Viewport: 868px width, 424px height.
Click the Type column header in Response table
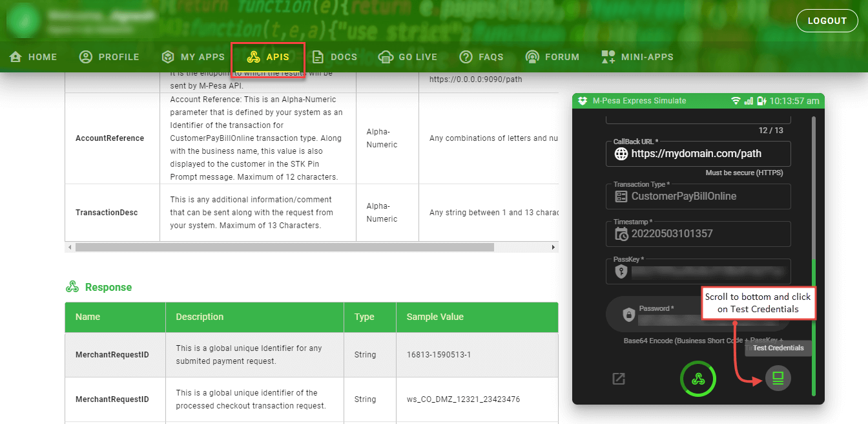(364, 317)
